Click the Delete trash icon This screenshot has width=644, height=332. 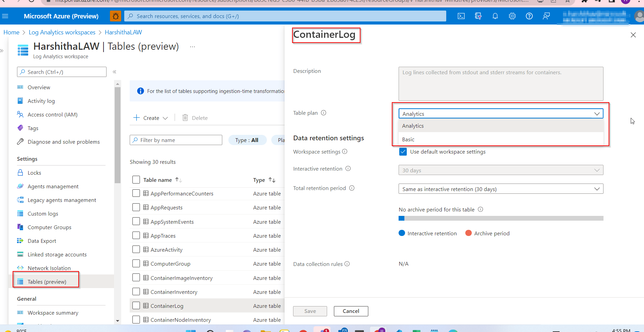185,117
